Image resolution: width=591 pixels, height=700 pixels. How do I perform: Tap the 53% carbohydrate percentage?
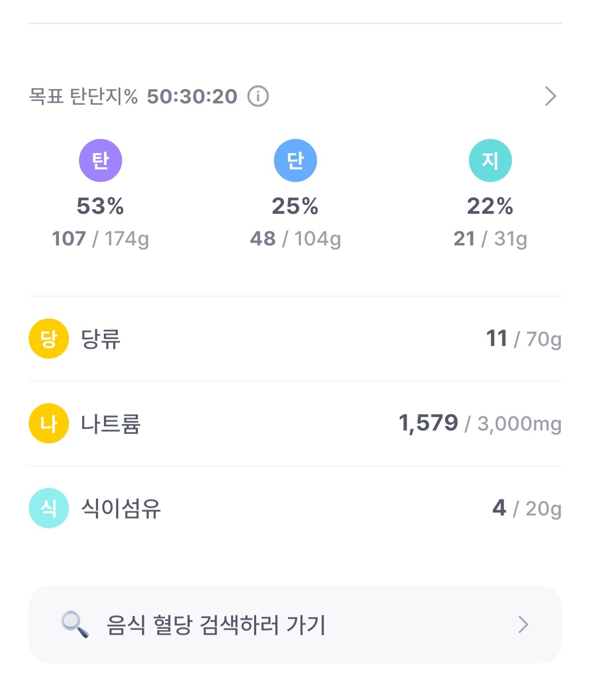(x=100, y=206)
